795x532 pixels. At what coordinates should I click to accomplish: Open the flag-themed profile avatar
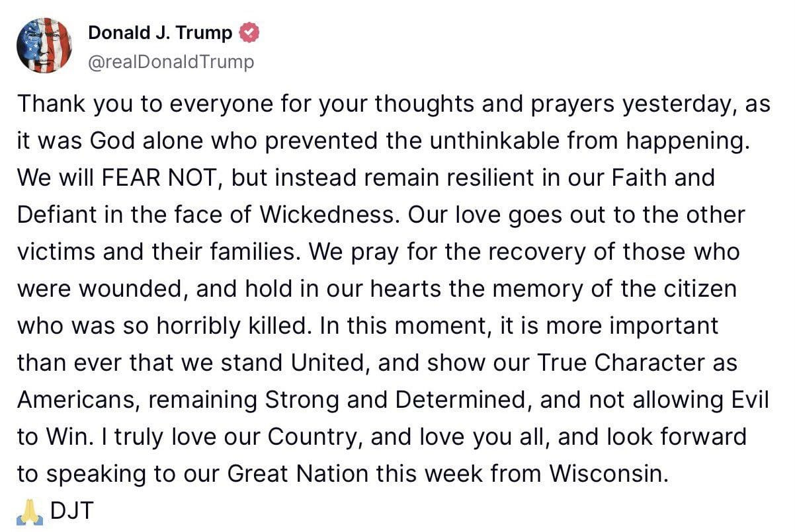point(44,45)
